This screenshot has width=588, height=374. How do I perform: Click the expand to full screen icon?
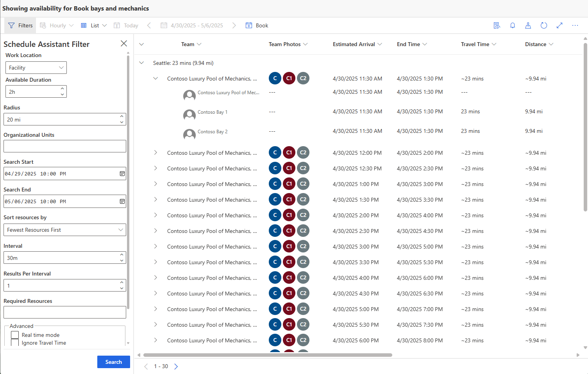coord(559,25)
